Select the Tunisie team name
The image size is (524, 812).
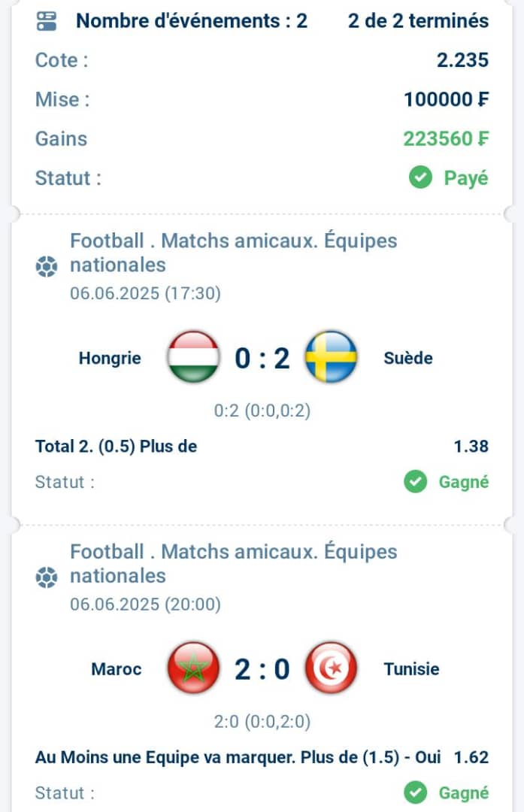tap(411, 669)
